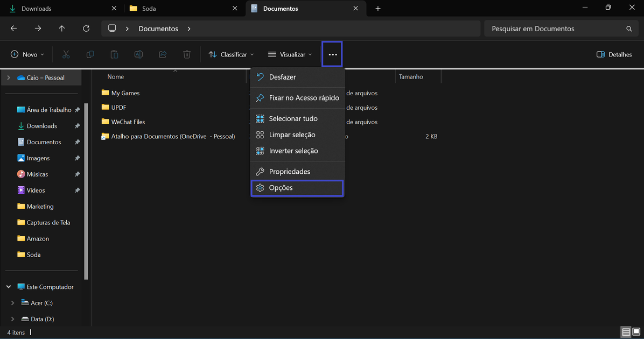
Task: Click the Share icon
Action: 163,54
